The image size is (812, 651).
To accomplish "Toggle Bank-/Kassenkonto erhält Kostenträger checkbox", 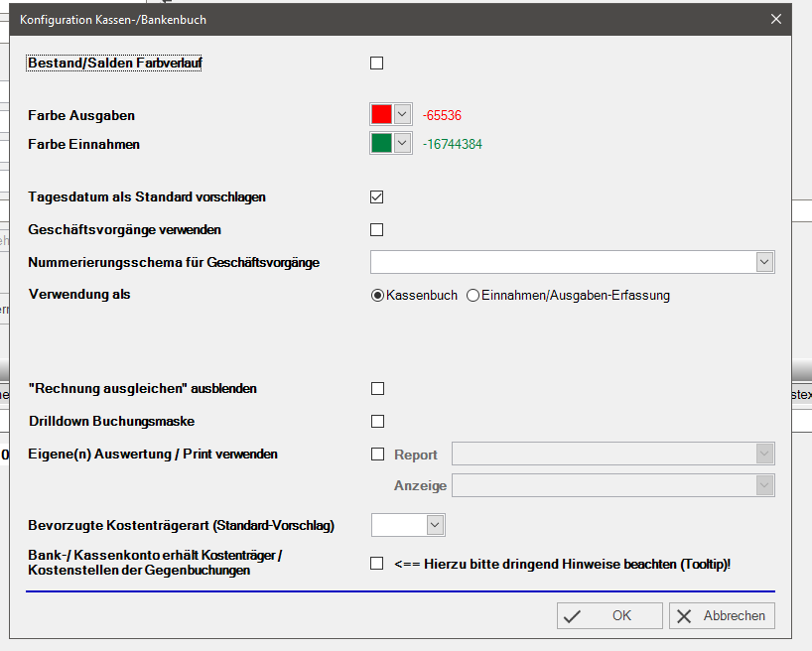I will point(376,564).
